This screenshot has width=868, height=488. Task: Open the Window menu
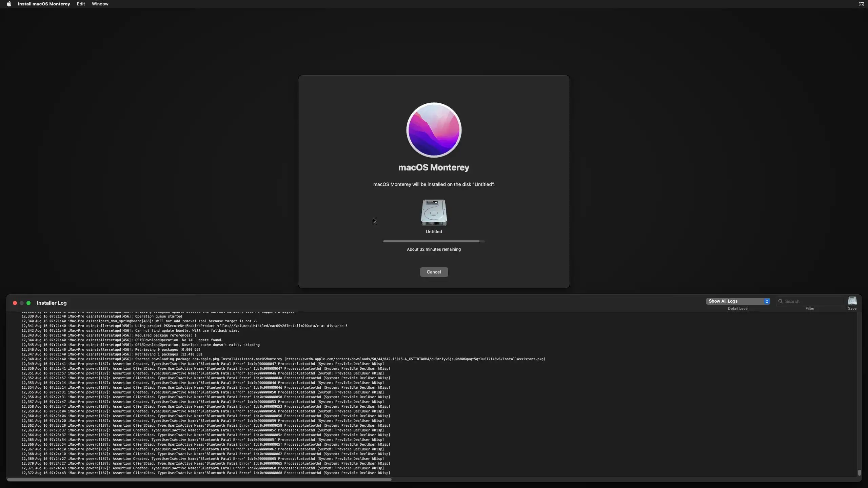tap(100, 4)
